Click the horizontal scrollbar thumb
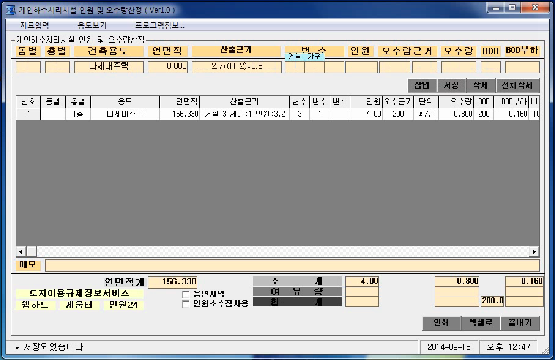The height and width of the screenshot is (360, 555). (x=32, y=252)
